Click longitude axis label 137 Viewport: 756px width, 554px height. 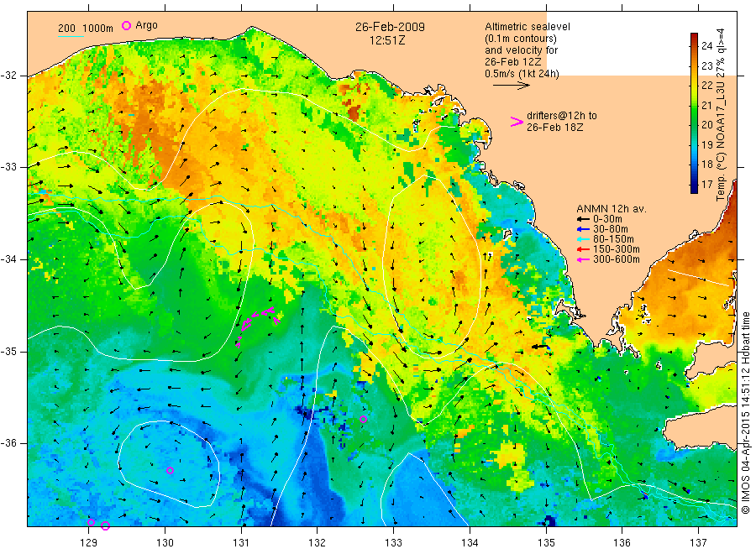[699, 543]
